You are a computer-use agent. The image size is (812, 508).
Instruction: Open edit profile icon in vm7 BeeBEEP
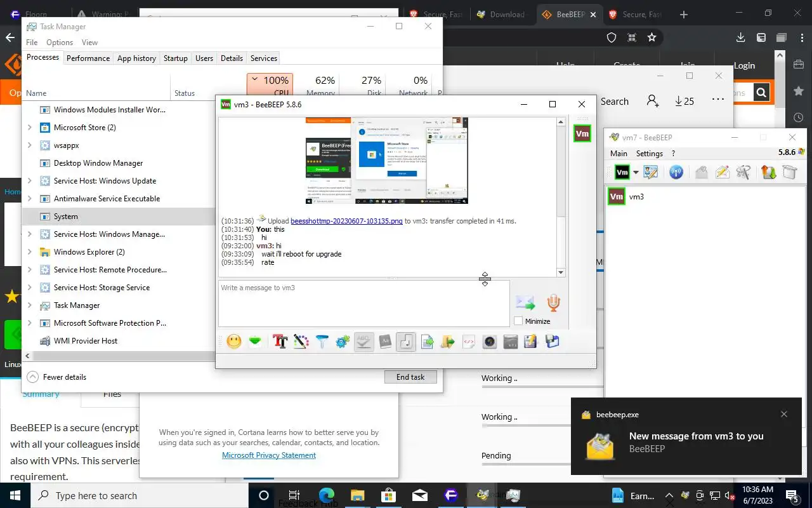click(651, 172)
